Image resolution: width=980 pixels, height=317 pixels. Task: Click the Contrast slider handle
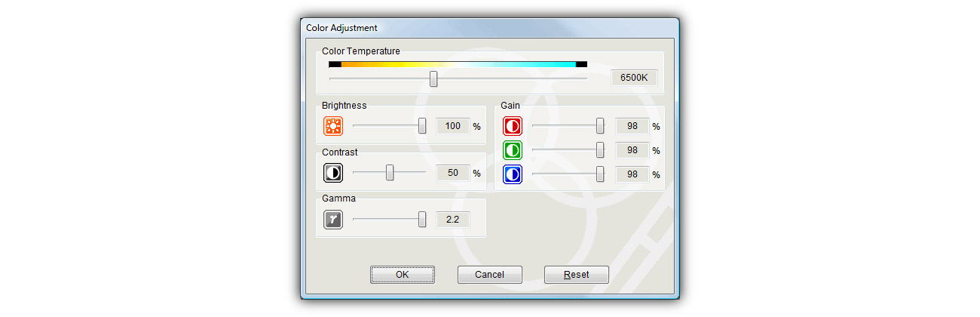390,173
